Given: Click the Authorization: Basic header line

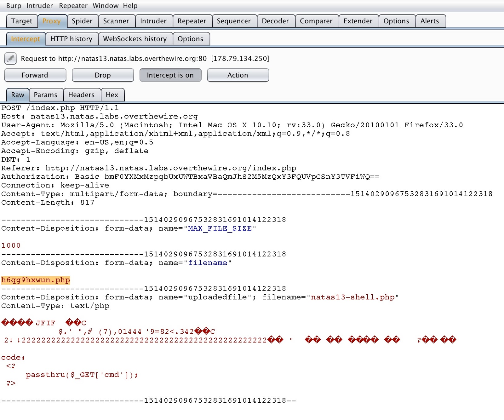Looking at the screenshot, I should click(x=190, y=176).
